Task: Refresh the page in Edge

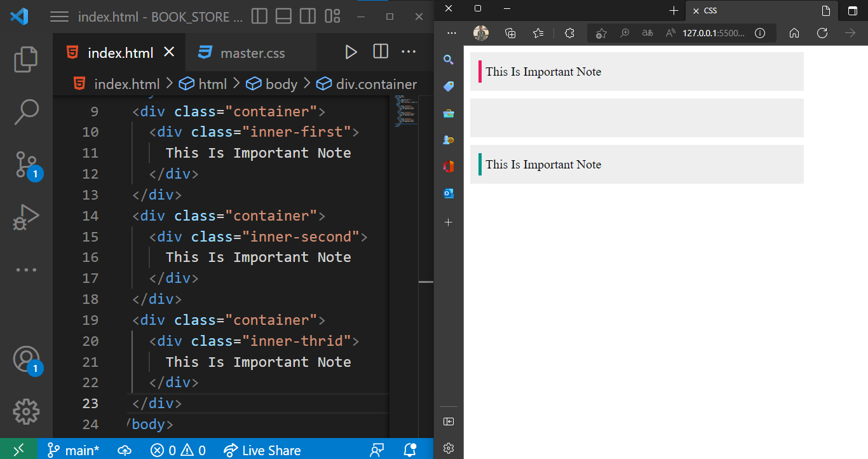Action: [x=822, y=33]
